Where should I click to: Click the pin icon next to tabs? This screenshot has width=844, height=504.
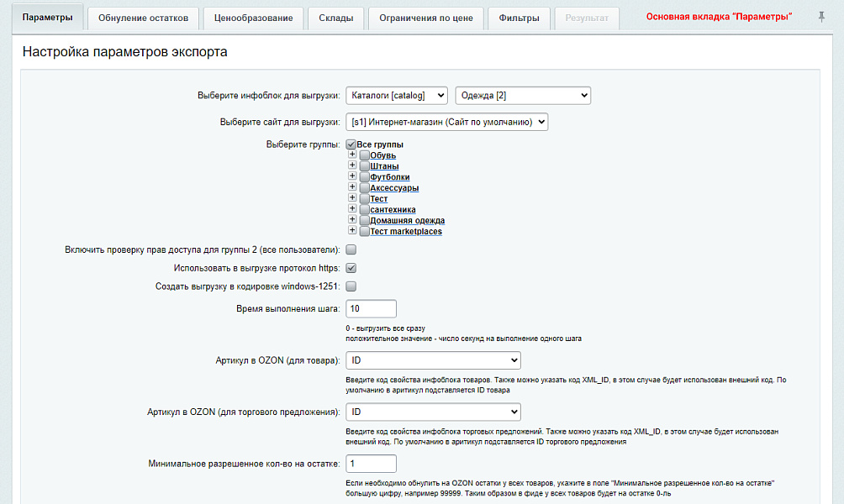coord(821,18)
